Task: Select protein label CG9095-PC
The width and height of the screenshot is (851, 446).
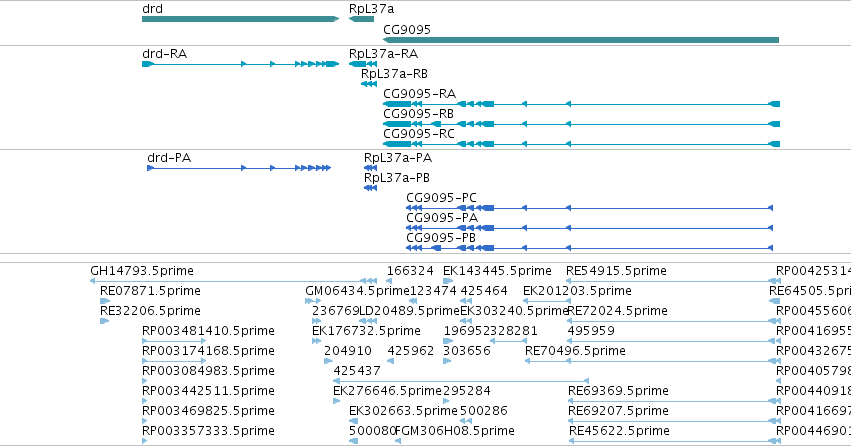Action: (x=441, y=198)
